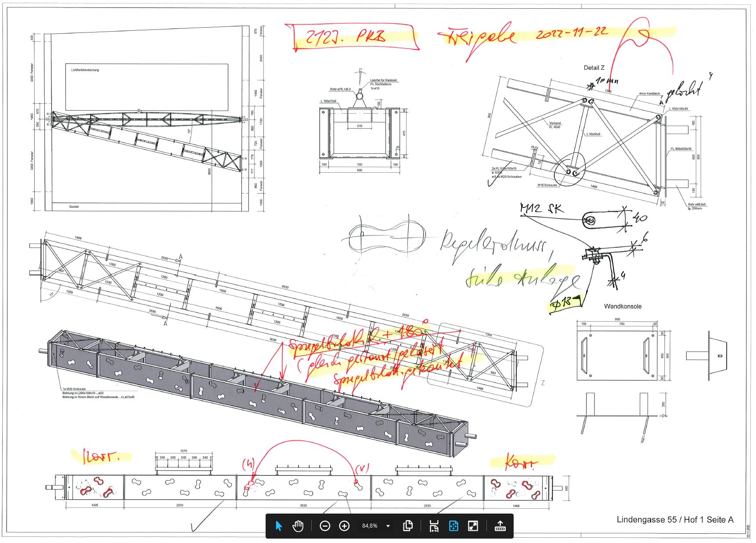Screen dimensions: 756x543
Task: Click the "Lichthofüberdachung" label in elevation view
Action: 85,70
